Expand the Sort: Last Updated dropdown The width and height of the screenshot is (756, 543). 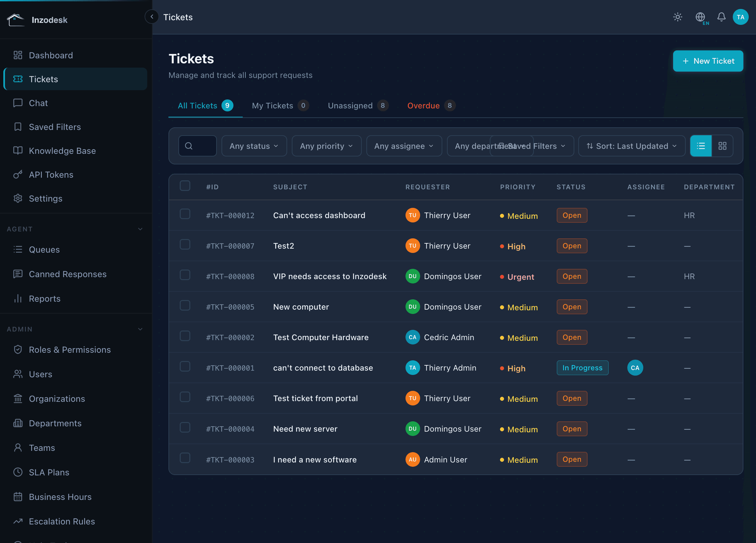pos(631,146)
